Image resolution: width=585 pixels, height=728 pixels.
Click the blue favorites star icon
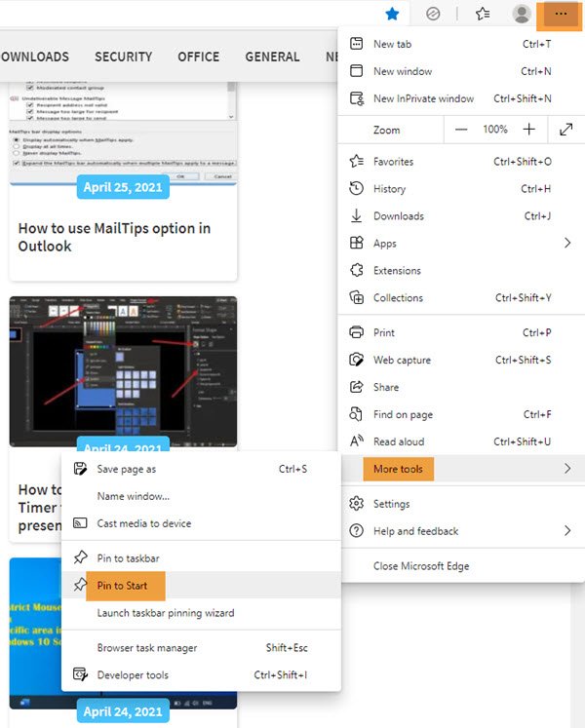392,14
